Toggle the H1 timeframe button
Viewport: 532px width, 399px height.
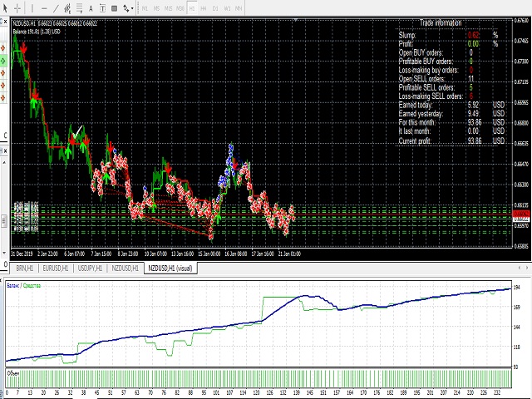point(192,8)
